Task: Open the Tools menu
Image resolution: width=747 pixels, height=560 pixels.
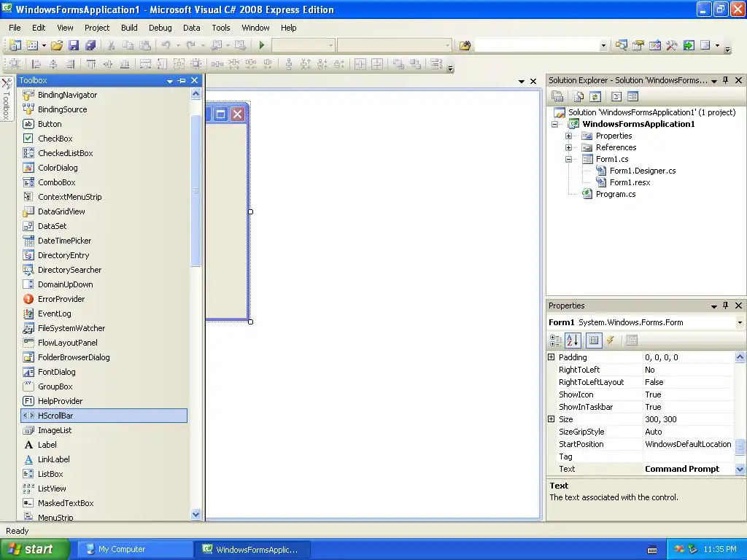Action: click(221, 28)
